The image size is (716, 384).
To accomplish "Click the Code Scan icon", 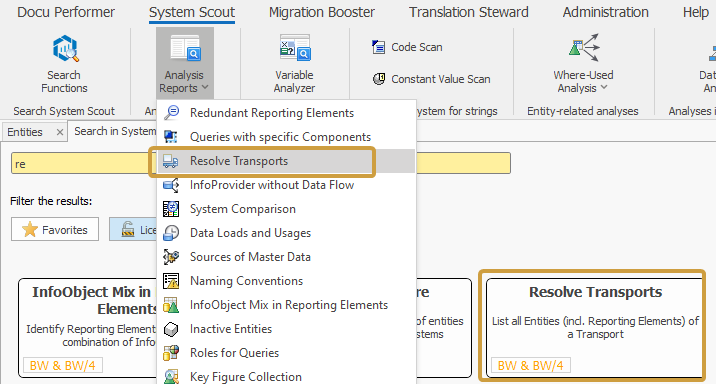I will (x=379, y=47).
